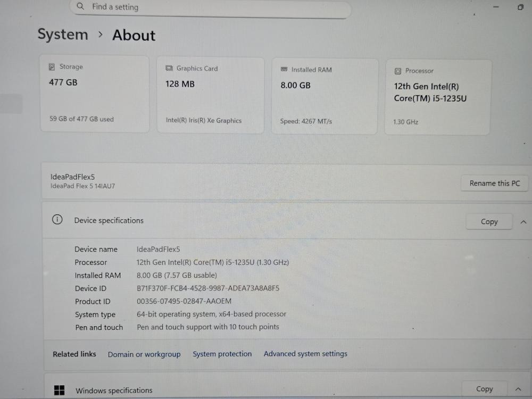Select the 59 GB of 477 GB used text
Viewport: 532px width, 399px height.
pyautogui.click(x=81, y=119)
